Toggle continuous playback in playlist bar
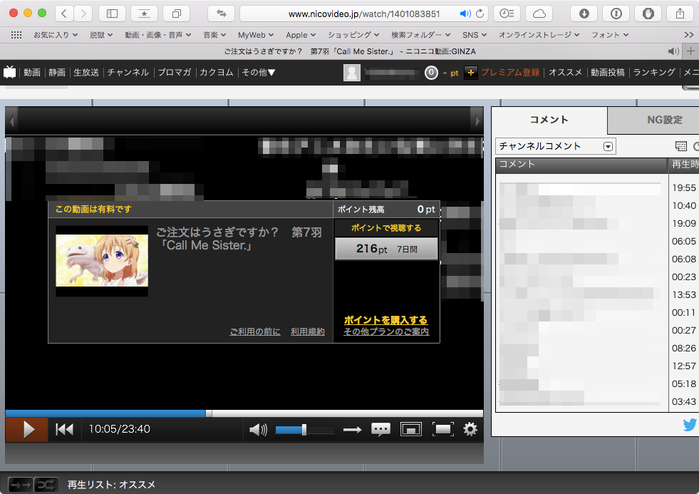This screenshot has height=494, width=699. [20, 484]
